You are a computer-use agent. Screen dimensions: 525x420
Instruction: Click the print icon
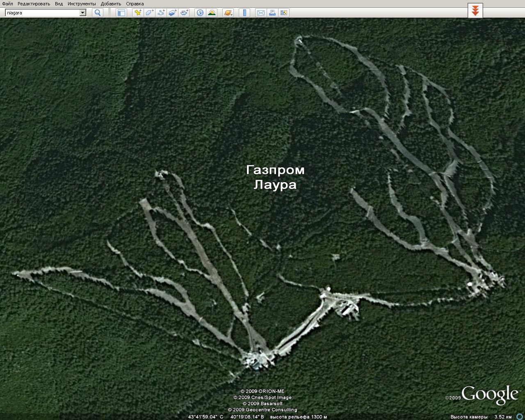click(272, 13)
